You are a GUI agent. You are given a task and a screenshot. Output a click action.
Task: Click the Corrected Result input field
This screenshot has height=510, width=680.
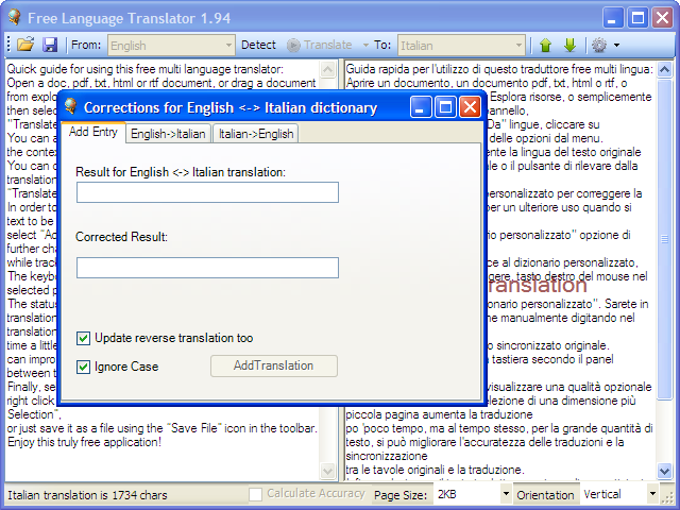click(207, 268)
